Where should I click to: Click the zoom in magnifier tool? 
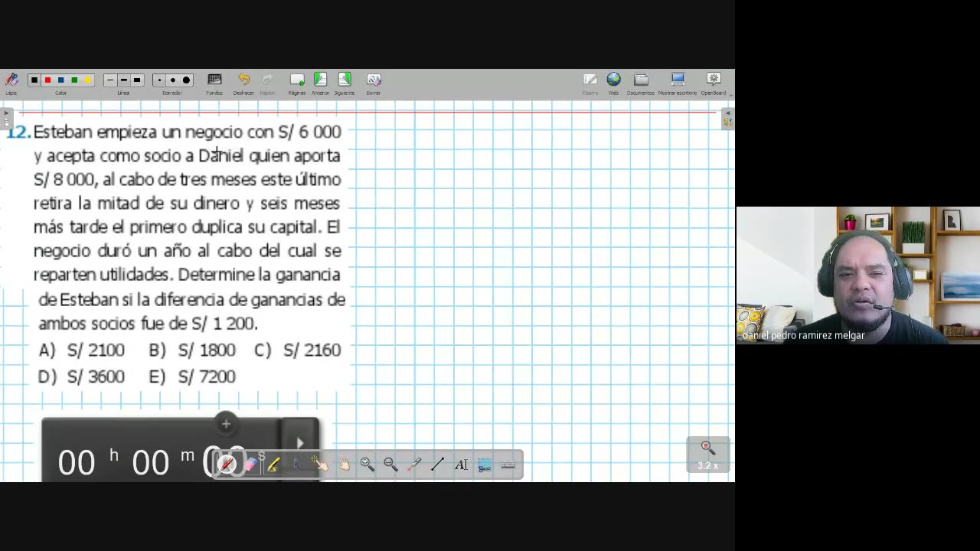[x=367, y=464]
